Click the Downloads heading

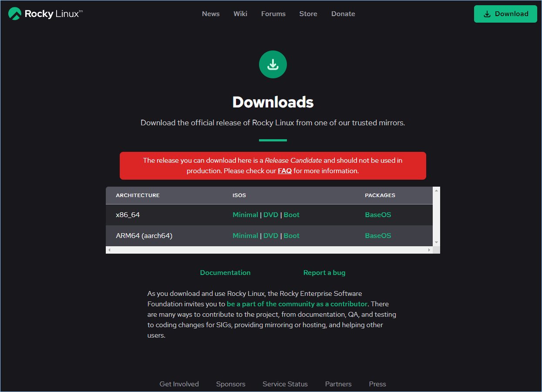[x=273, y=102]
